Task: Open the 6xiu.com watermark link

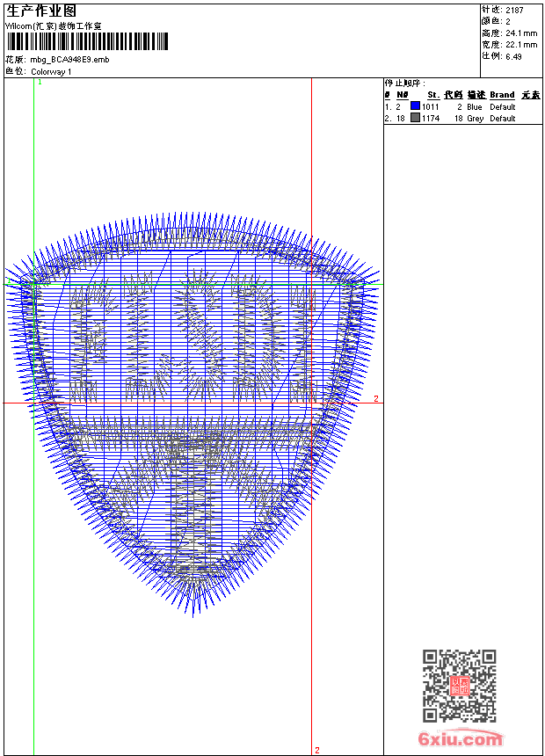Action: 461,739
